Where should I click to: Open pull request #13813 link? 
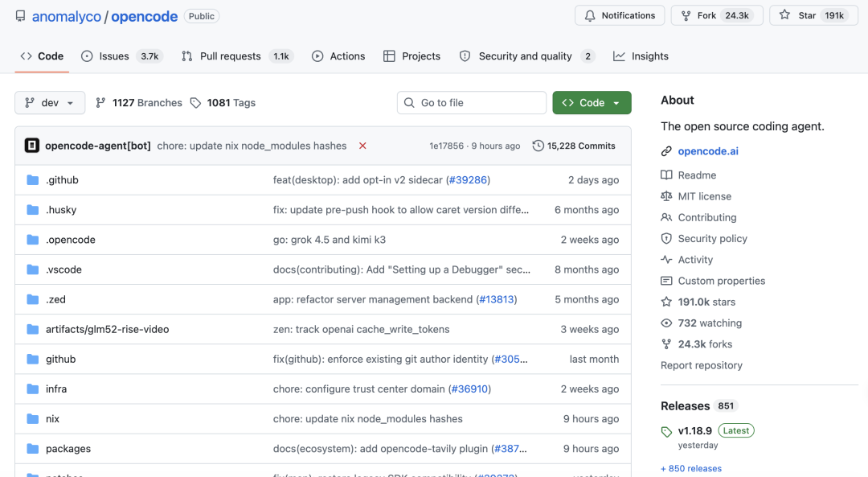point(497,300)
